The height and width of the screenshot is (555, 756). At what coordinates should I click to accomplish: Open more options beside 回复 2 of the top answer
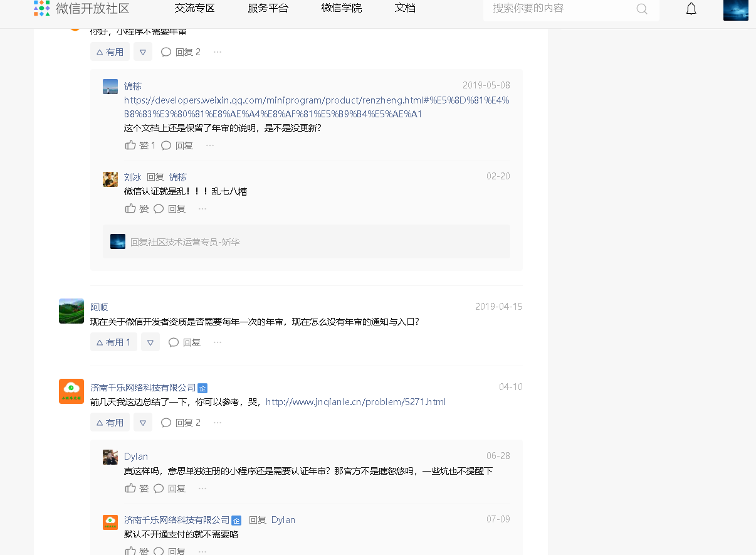click(218, 52)
